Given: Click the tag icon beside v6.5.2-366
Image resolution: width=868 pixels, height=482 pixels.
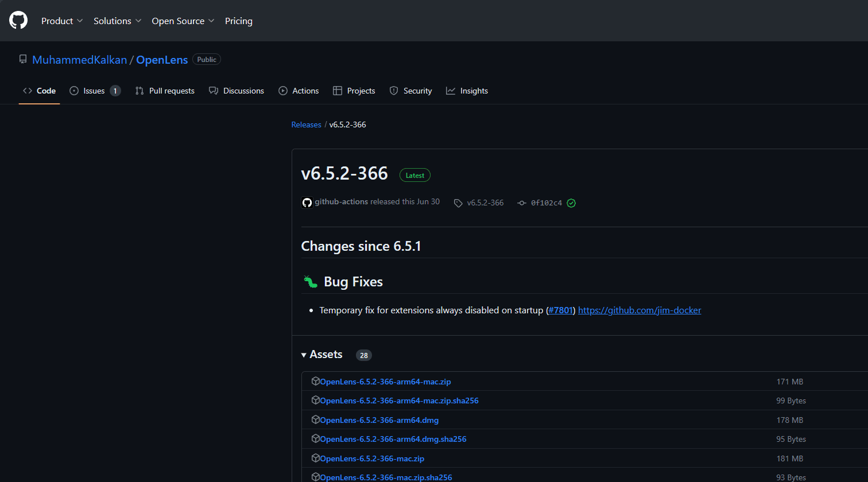Looking at the screenshot, I should coord(458,203).
